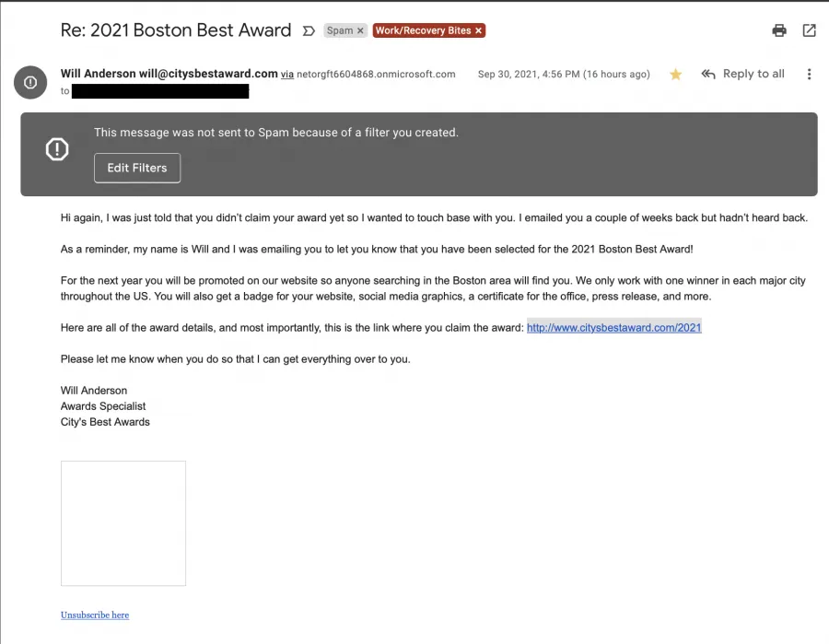Toggle the yellow star on this message
The width and height of the screenshot is (829, 644).
tap(675, 74)
